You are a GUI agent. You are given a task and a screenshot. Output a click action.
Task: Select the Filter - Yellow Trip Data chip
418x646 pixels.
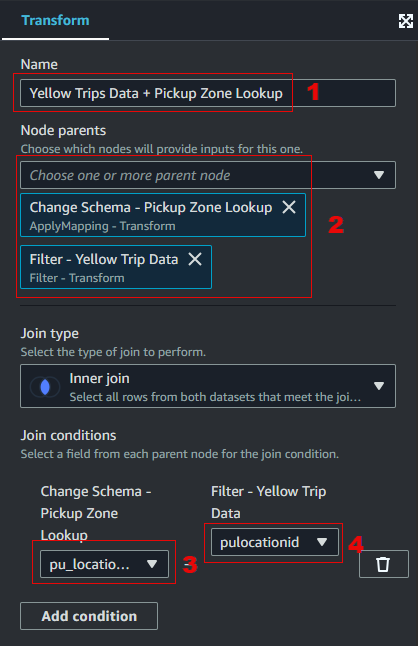[x=116, y=267]
